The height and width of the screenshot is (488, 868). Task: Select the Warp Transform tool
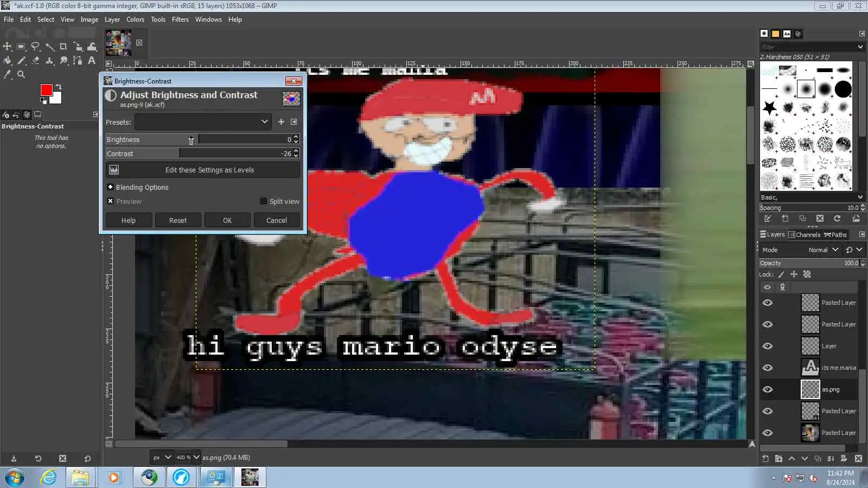(92, 47)
